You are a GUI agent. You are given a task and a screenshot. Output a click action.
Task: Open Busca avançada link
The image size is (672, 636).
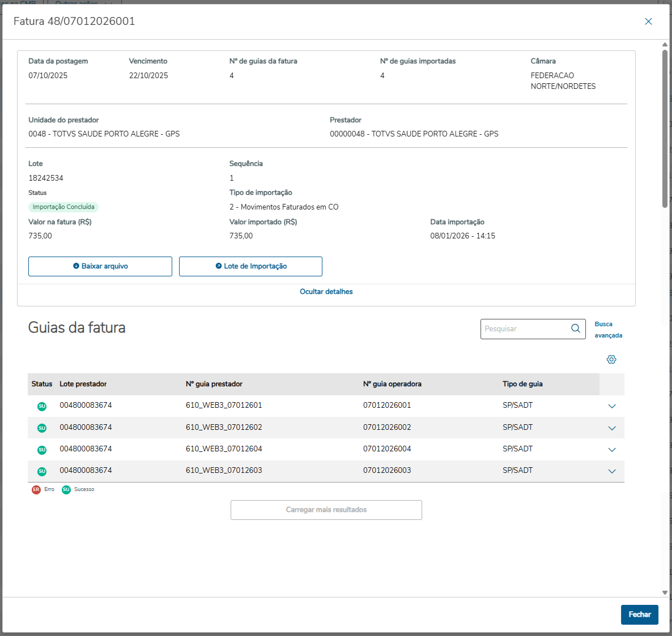point(608,330)
